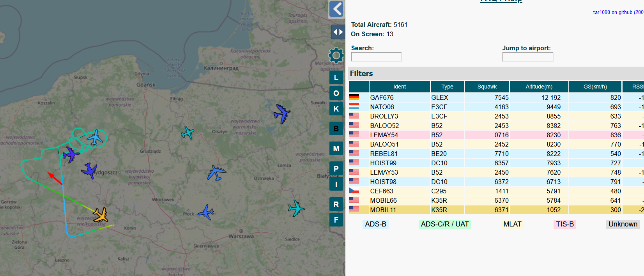Screen dimensions: 644x276
Task: Select the light blue aircraft west of Ostrołęka
Action: click(216, 173)
